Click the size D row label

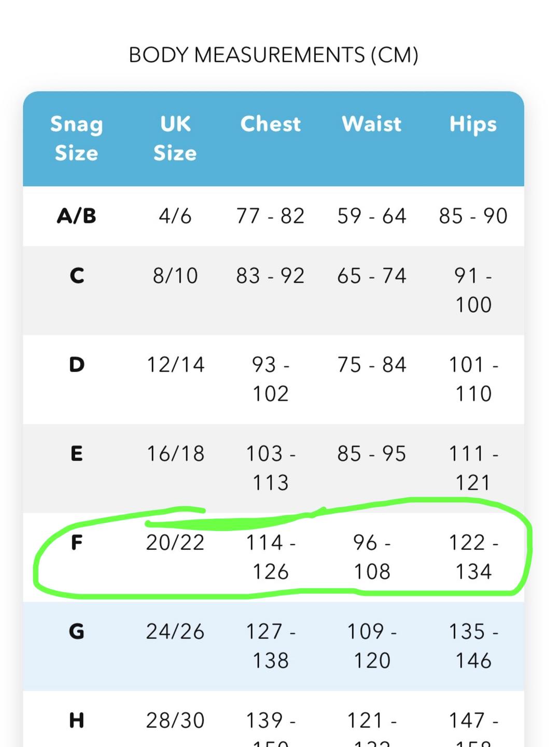[x=77, y=365]
